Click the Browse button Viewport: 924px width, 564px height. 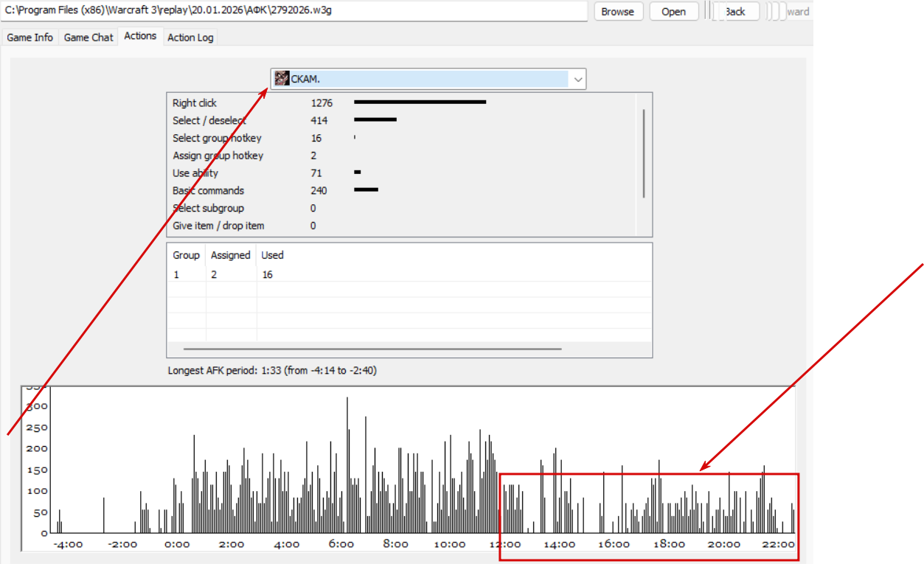tap(618, 12)
